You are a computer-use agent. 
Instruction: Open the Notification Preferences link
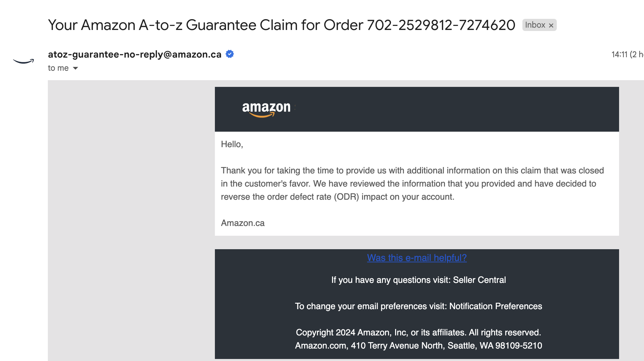click(495, 306)
